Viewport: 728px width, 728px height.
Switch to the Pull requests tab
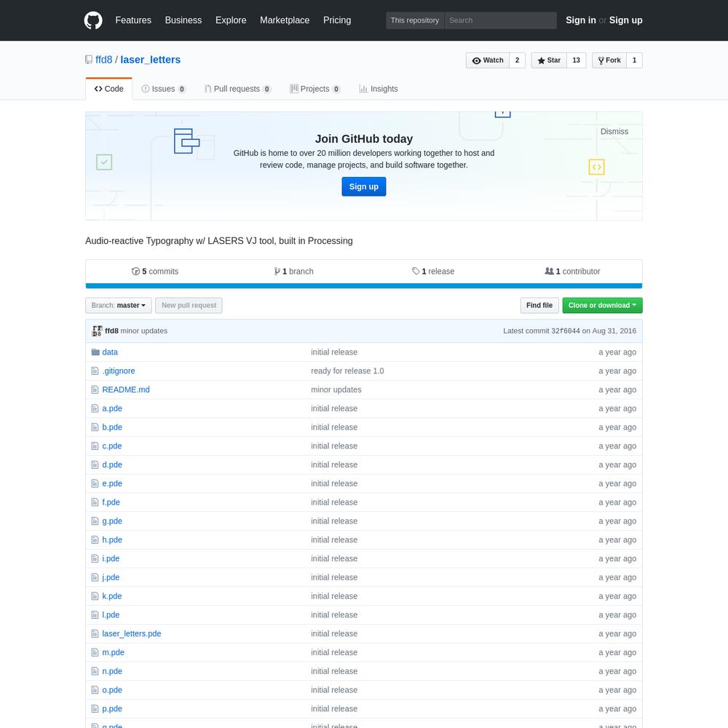(x=238, y=89)
